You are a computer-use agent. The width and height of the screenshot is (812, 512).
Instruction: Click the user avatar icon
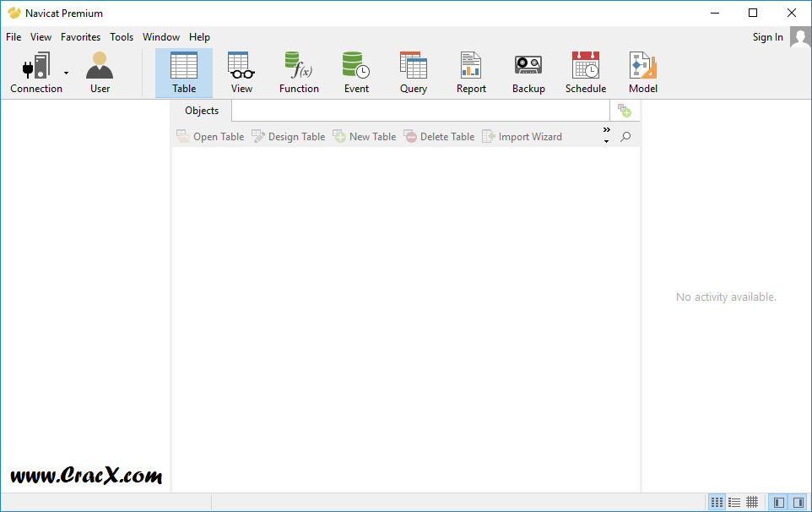pos(801,37)
